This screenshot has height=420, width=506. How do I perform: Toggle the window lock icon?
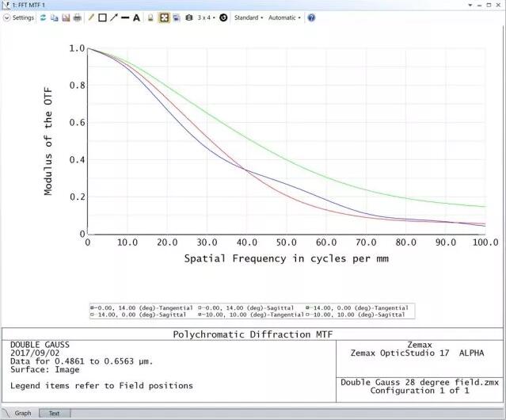(150, 17)
